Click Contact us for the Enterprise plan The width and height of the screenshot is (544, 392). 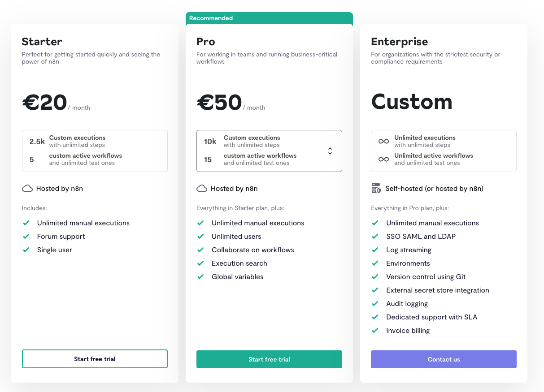[444, 359]
